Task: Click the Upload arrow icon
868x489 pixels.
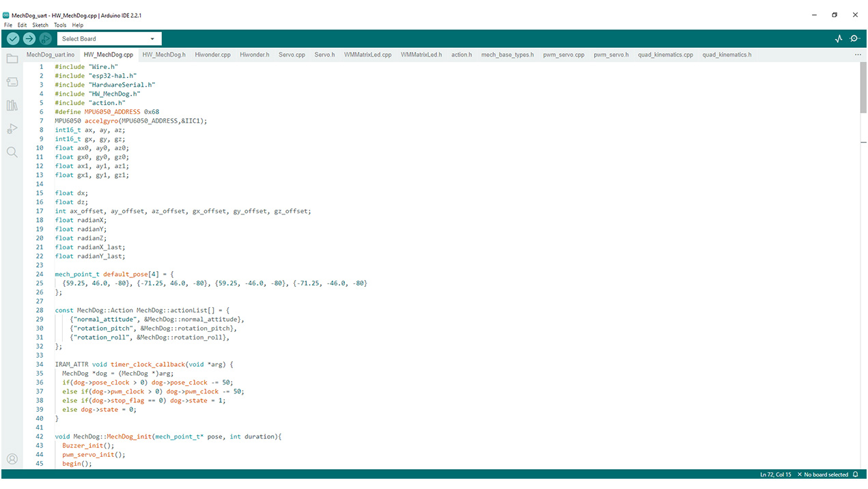Action: (29, 39)
